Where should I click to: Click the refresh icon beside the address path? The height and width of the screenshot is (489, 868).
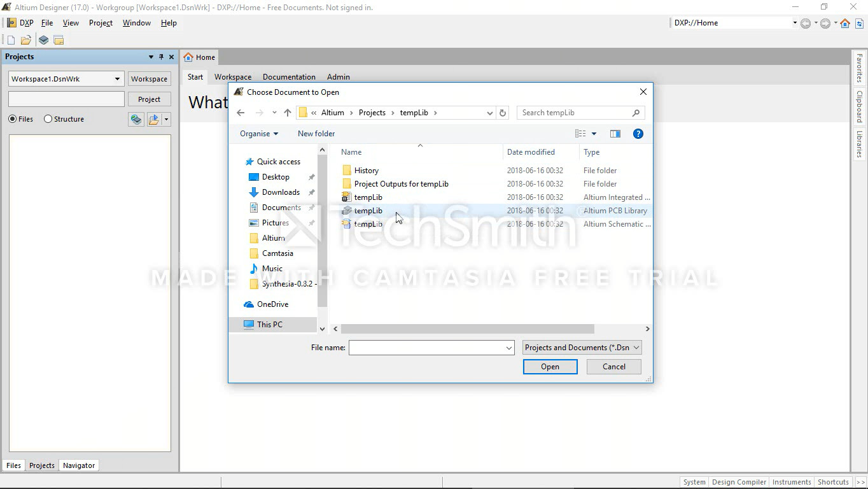click(503, 113)
